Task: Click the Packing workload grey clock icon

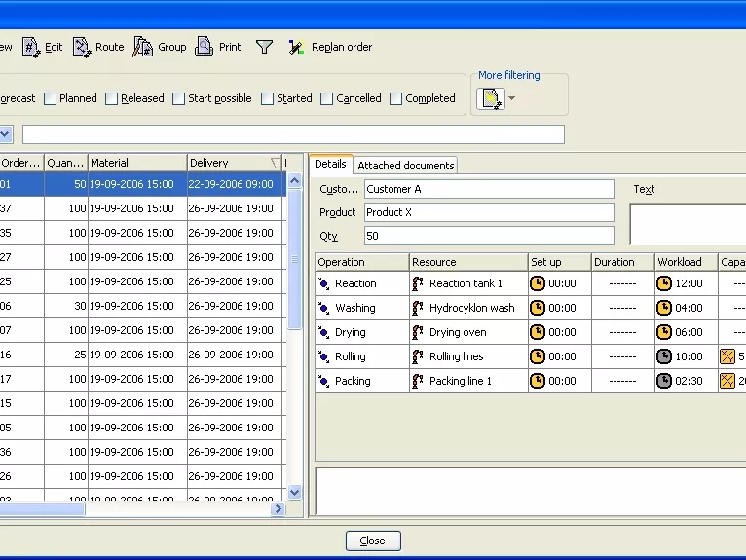Action: coord(664,381)
